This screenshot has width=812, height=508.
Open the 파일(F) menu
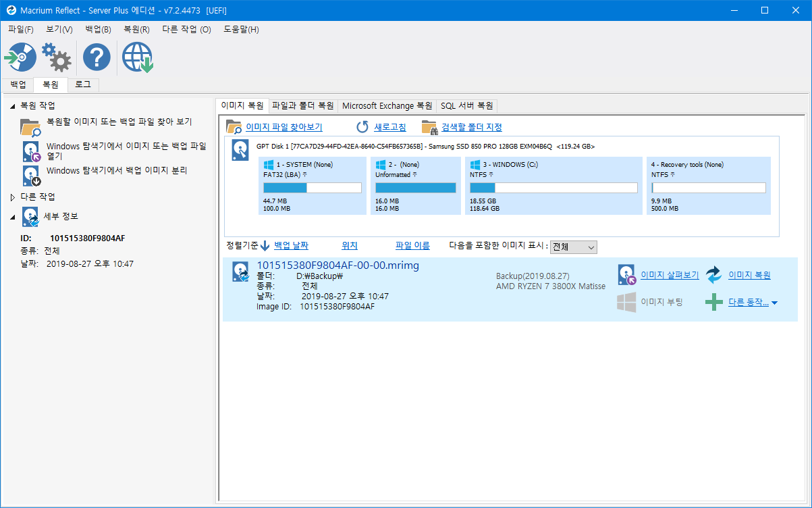coord(21,30)
